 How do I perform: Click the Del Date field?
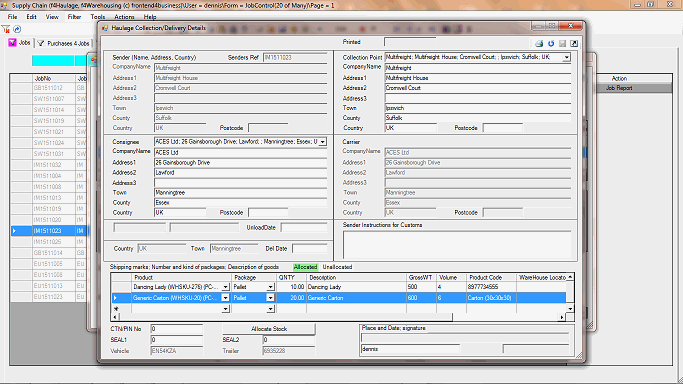[309, 249]
